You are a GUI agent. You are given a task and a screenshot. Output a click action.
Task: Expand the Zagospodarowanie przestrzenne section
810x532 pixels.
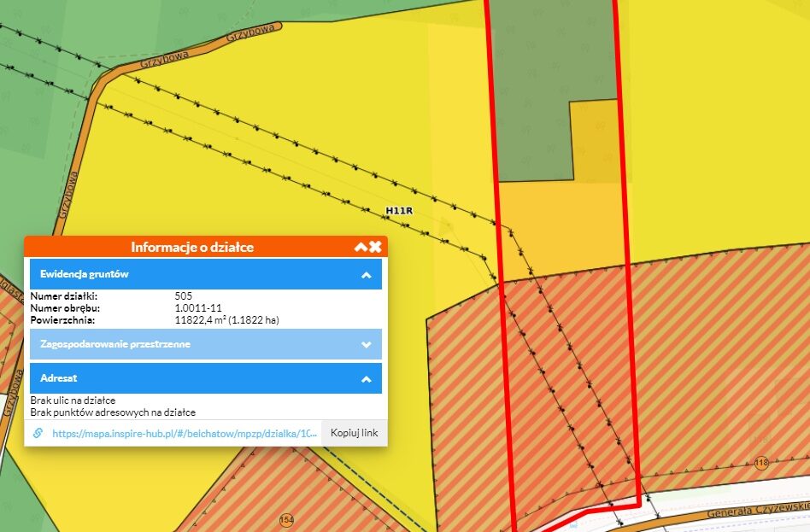point(366,344)
